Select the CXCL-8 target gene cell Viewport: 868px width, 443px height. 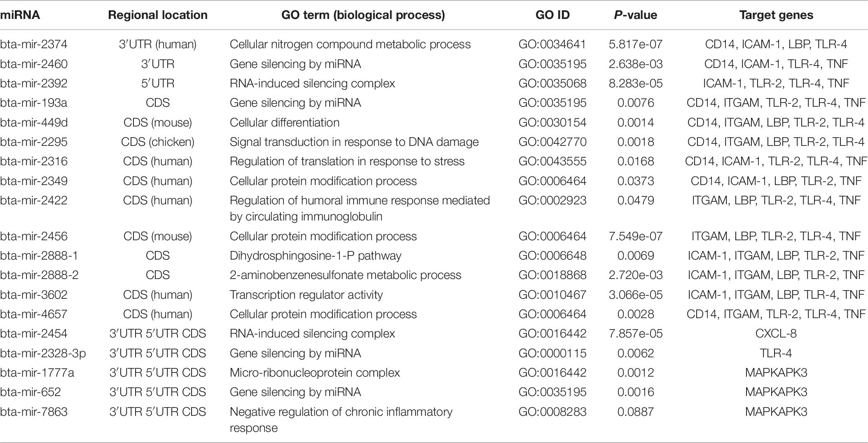coord(776,334)
